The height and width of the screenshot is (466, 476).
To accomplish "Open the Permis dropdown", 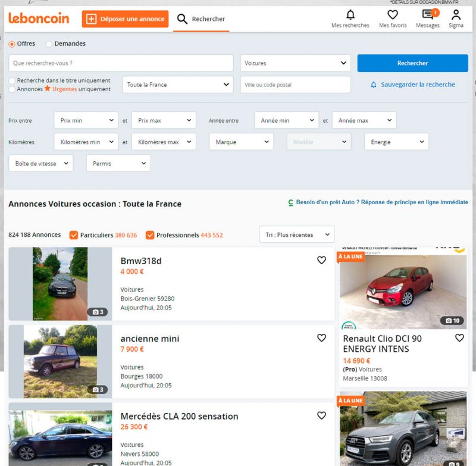I will [118, 163].
